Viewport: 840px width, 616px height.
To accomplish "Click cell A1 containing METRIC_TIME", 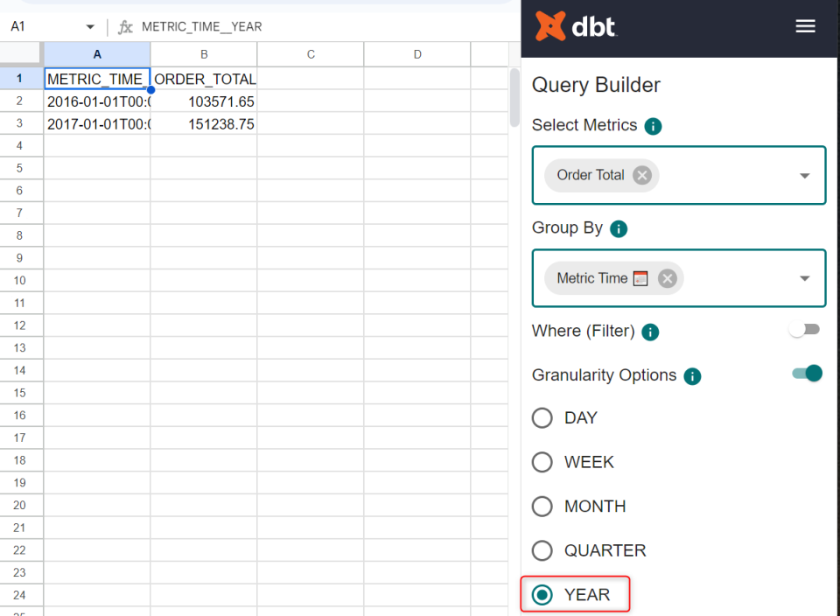I will click(97, 78).
